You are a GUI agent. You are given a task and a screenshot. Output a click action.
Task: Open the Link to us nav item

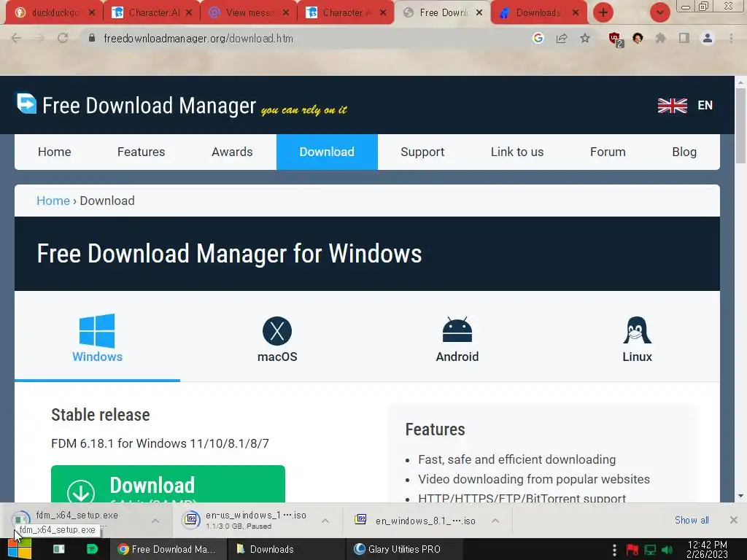[517, 152]
